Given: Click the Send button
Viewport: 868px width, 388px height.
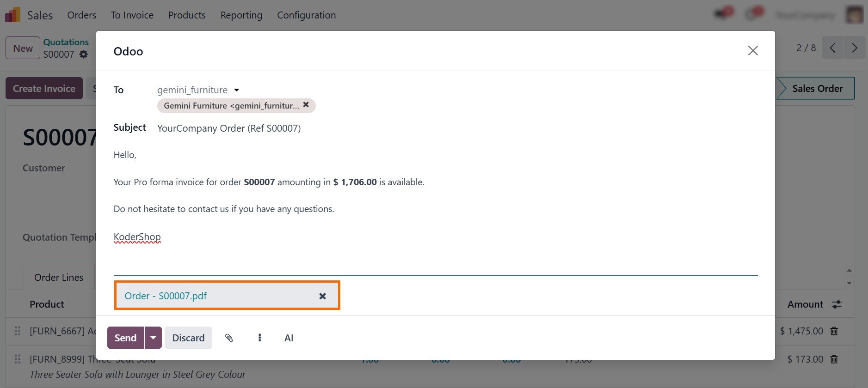Looking at the screenshot, I should click(x=125, y=338).
